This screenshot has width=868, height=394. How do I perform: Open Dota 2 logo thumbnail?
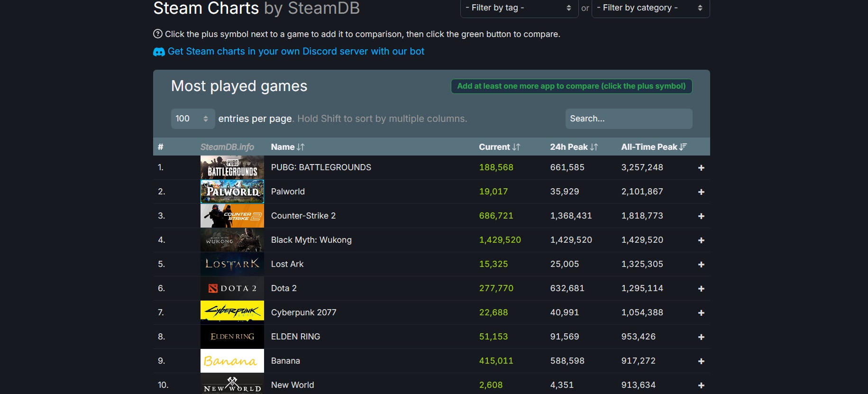pos(232,288)
